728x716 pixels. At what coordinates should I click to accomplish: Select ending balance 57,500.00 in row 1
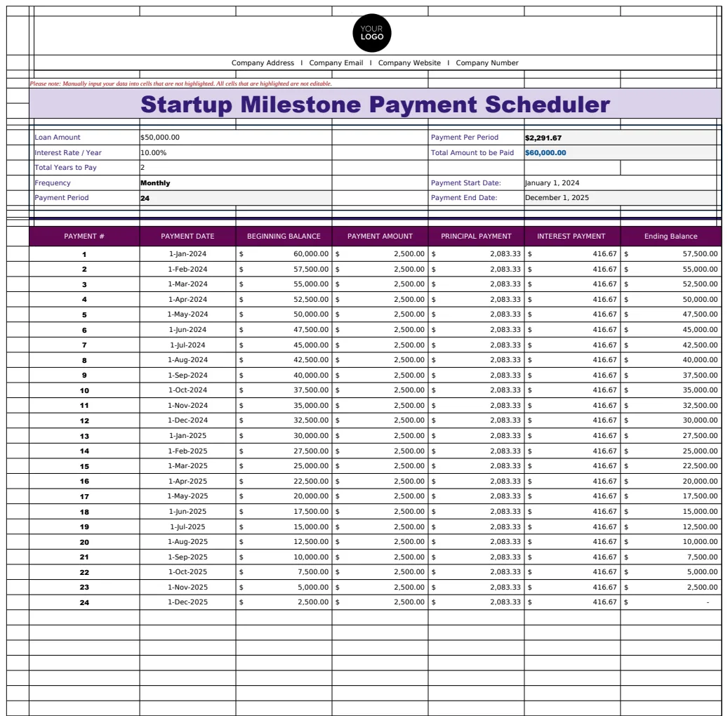click(670, 254)
